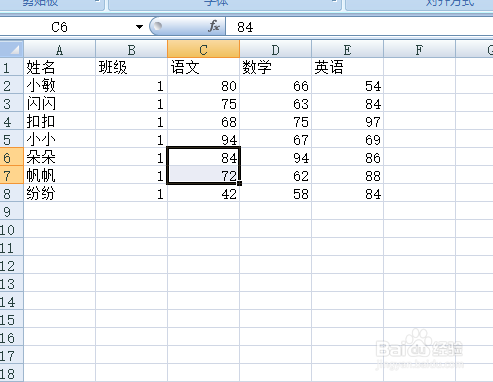
Task: Click 数学 score 66 for 小敏
Action: pos(276,85)
